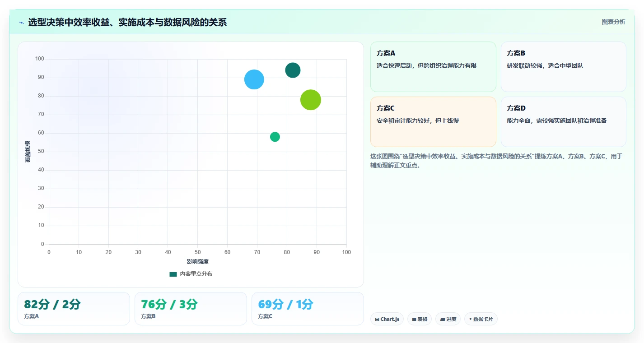Click the 数据卡片 tag chip

coord(481,319)
